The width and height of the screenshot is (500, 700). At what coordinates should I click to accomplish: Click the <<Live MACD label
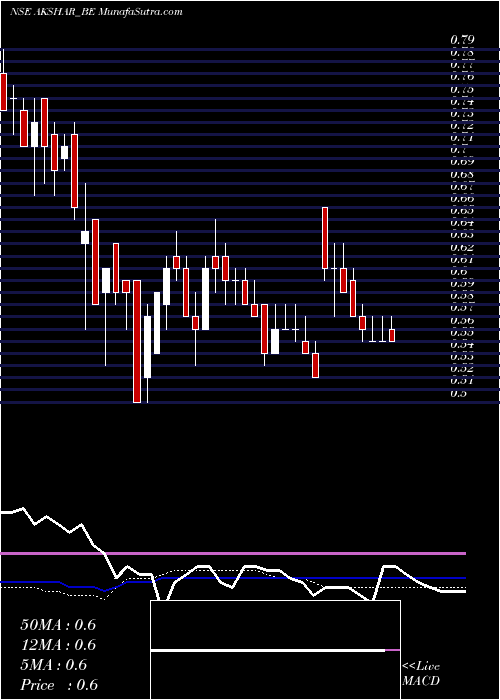click(421, 674)
